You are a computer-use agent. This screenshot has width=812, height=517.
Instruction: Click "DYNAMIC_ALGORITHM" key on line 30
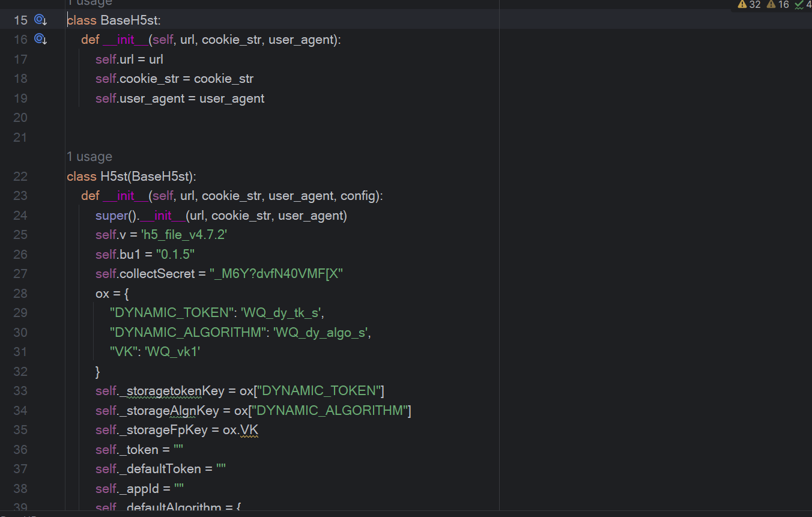[189, 333]
